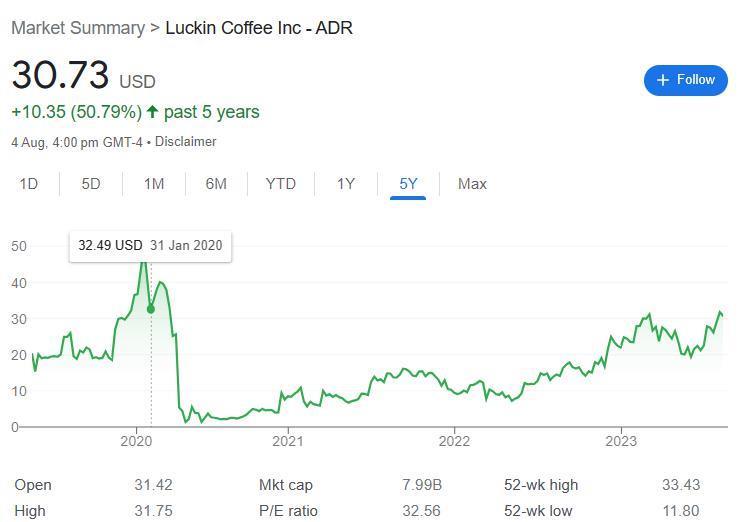Select the 5Y range tab
Image resolution: width=748 pixels, height=522 pixels.
(408, 183)
